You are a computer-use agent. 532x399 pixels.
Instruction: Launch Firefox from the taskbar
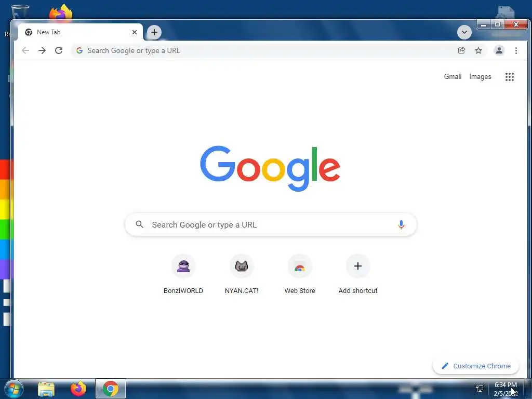click(x=78, y=389)
